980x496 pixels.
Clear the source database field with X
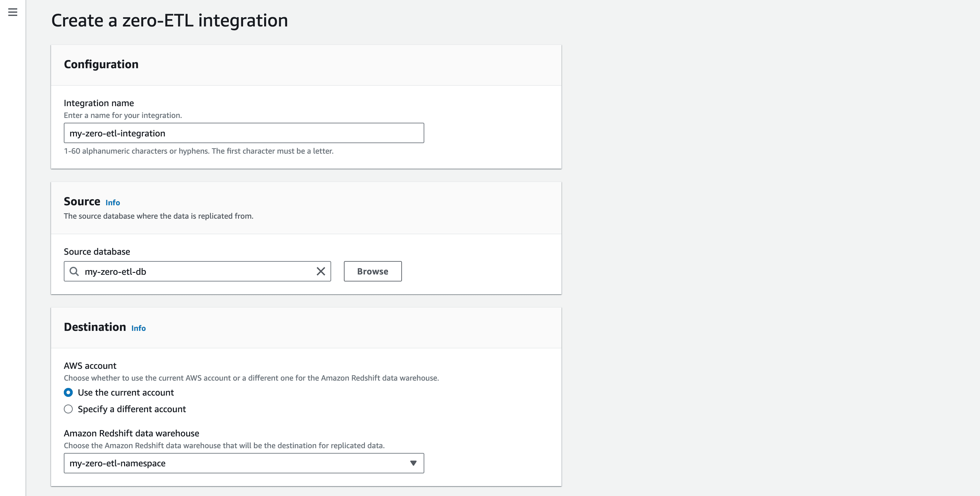pyautogui.click(x=321, y=271)
